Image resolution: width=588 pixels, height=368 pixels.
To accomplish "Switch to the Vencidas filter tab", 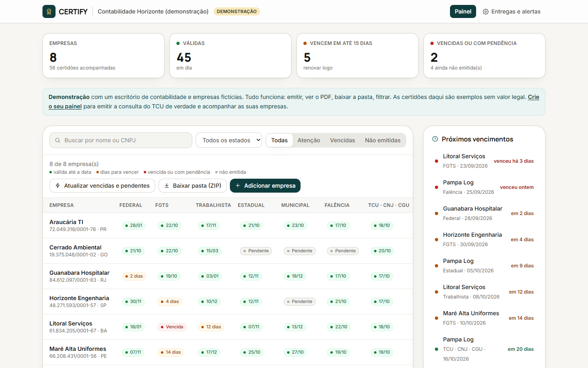I will (342, 140).
